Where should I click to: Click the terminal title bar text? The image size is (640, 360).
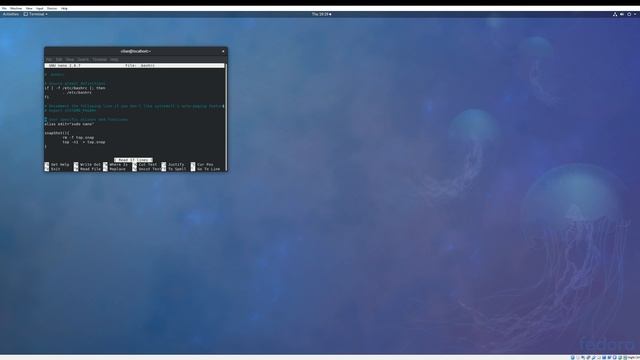pyautogui.click(x=136, y=51)
